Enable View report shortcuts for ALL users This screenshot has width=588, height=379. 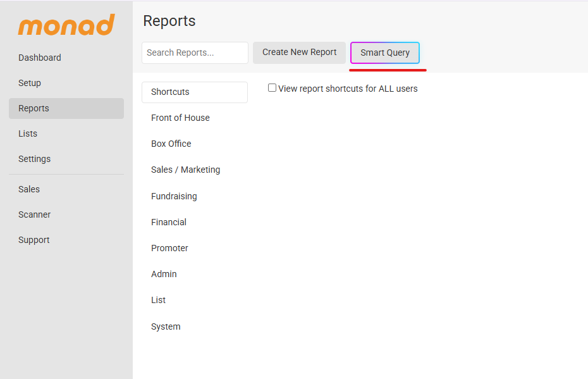click(x=273, y=88)
